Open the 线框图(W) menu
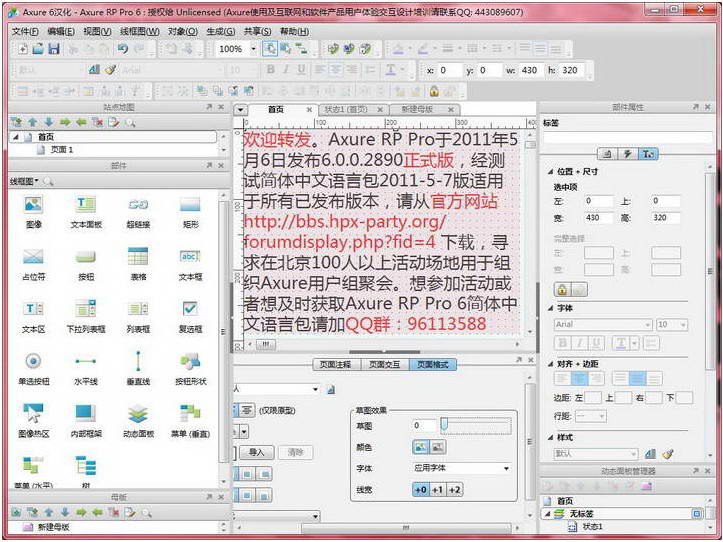This screenshot has width=723, height=542. click(x=140, y=31)
